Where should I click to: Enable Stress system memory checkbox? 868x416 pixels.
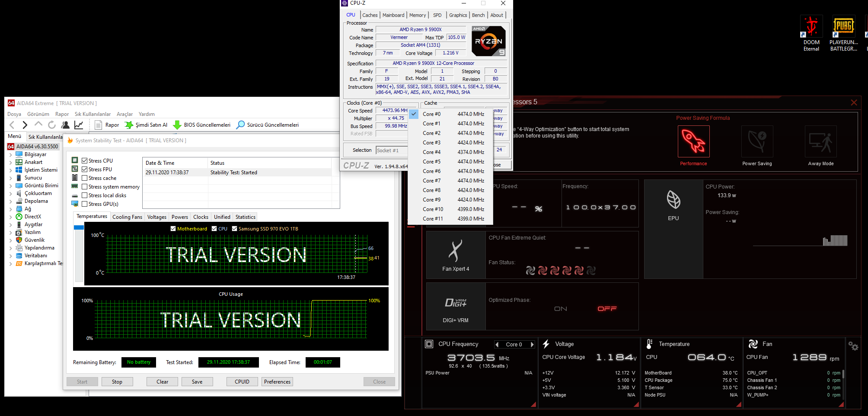pyautogui.click(x=85, y=186)
